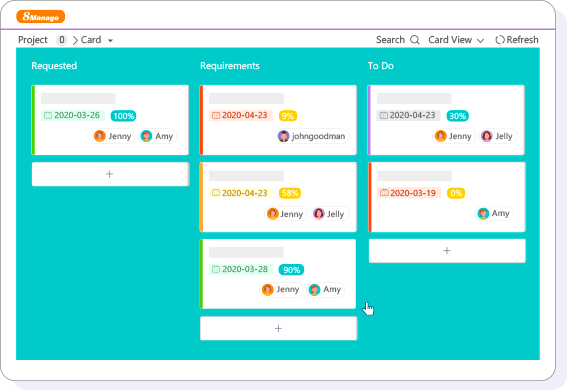
Task: Click the 90% progress badge
Action: (x=291, y=270)
